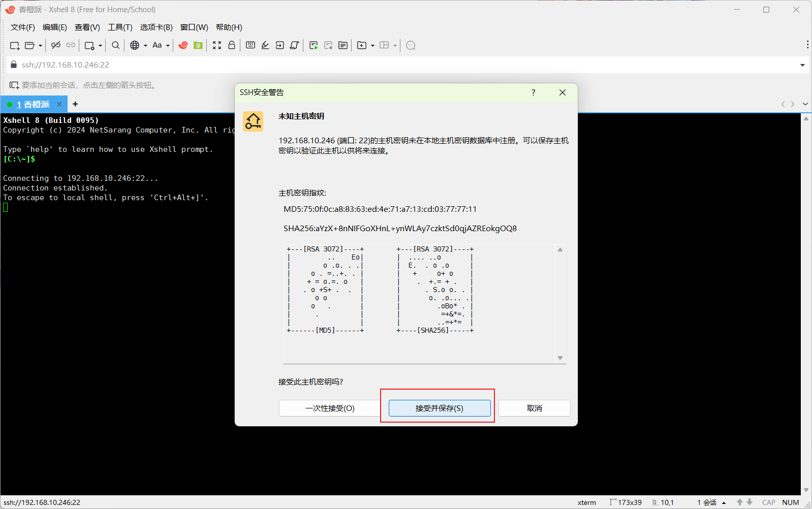This screenshot has height=509, width=812.
Task: Open the 查看(V) menu
Action: (87, 27)
